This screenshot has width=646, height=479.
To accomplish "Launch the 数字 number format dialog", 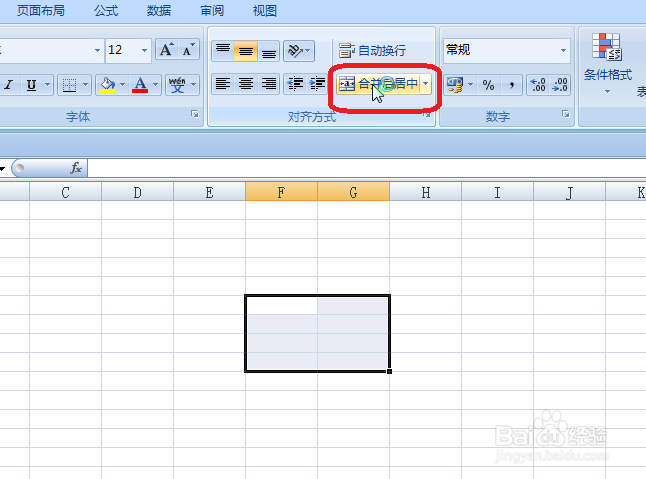I will (x=566, y=114).
